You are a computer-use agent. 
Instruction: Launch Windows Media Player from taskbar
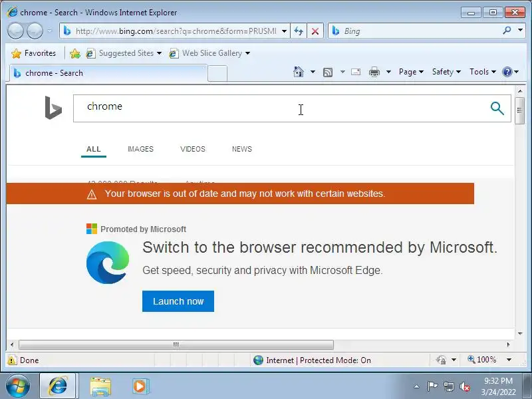tap(140, 386)
